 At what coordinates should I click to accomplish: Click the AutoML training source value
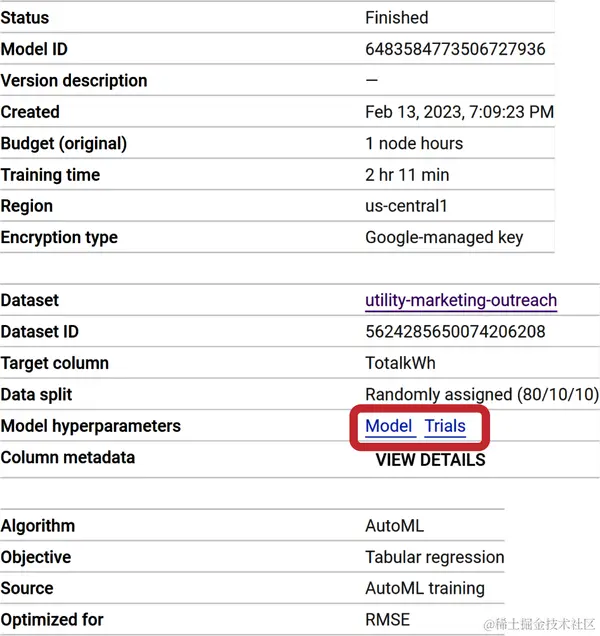425,588
